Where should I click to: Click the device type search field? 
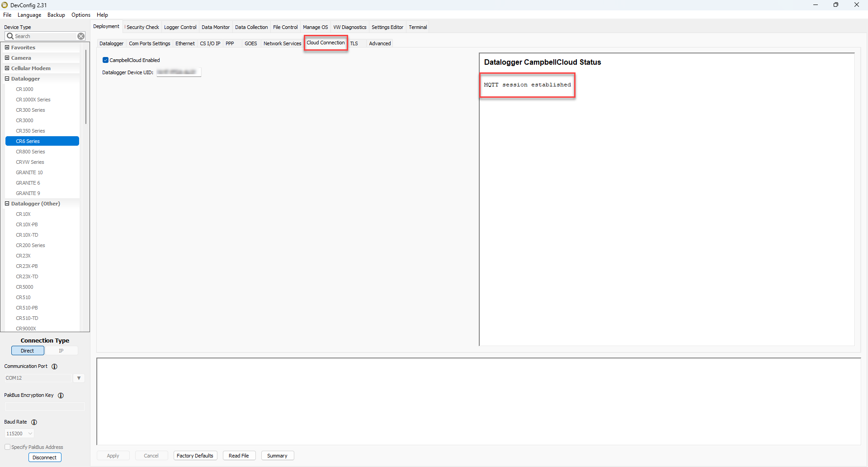pyautogui.click(x=45, y=36)
